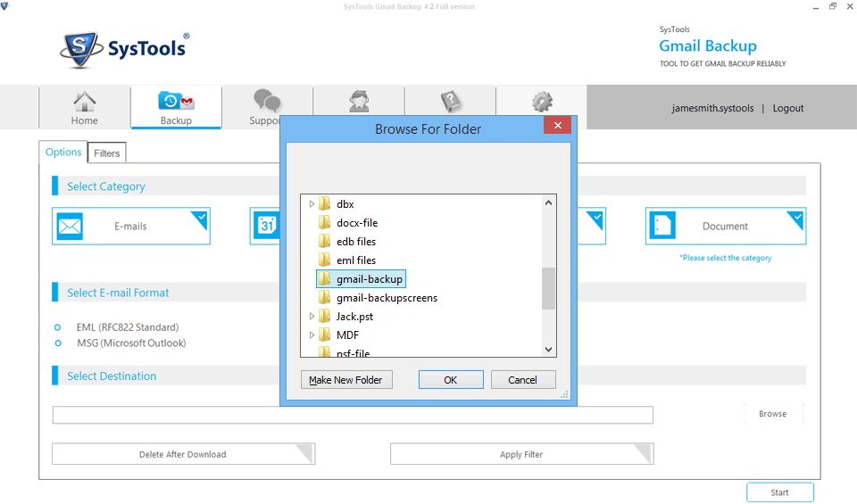Click the Start backup button
857x504 pixels.
(780, 492)
